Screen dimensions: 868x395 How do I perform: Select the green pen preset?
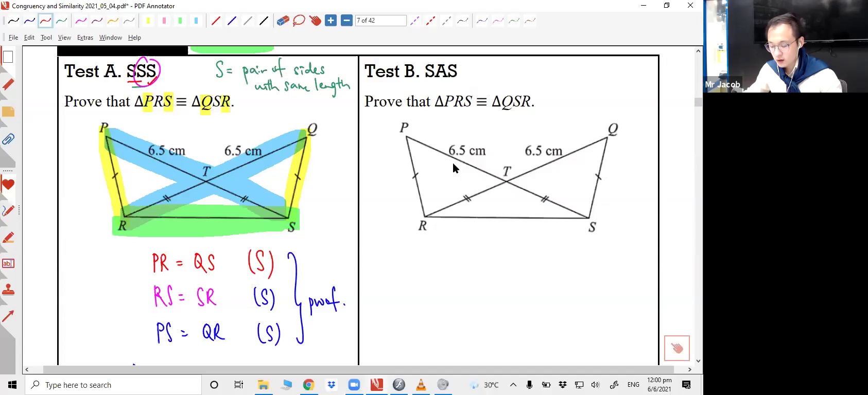coord(62,21)
